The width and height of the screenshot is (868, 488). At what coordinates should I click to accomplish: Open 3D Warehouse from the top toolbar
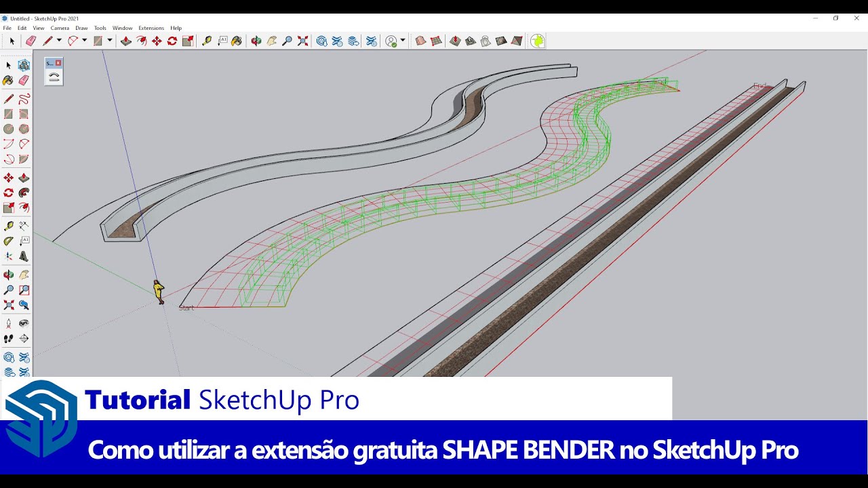coord(321,41)
